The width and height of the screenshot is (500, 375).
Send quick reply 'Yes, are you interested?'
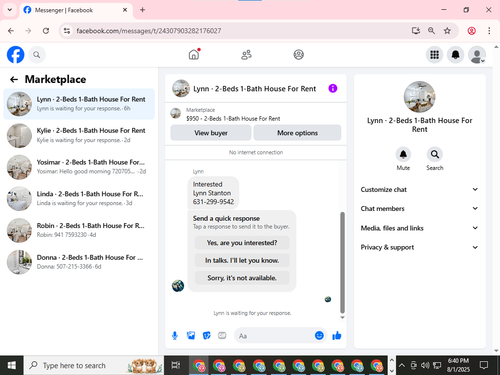pyautogui.click(x=242, y=243)
